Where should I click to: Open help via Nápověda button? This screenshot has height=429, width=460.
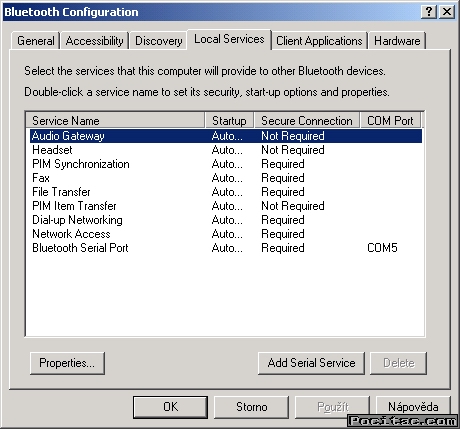(x=413, y=407)
